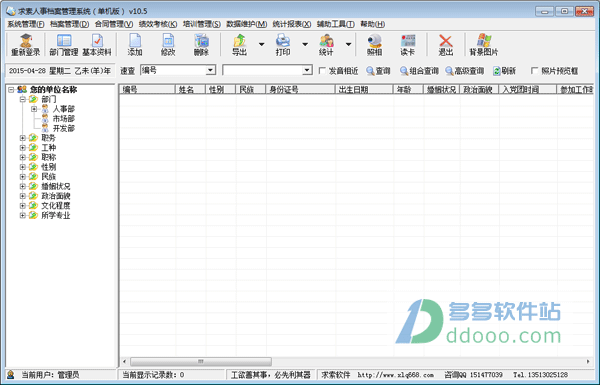Select 市场部 in the department tree
This screenshot has height=385, width=600.
coord(63,119)
